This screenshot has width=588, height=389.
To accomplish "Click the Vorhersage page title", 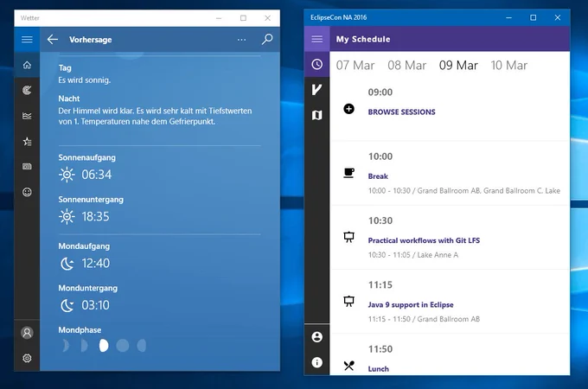I will 91,40.
